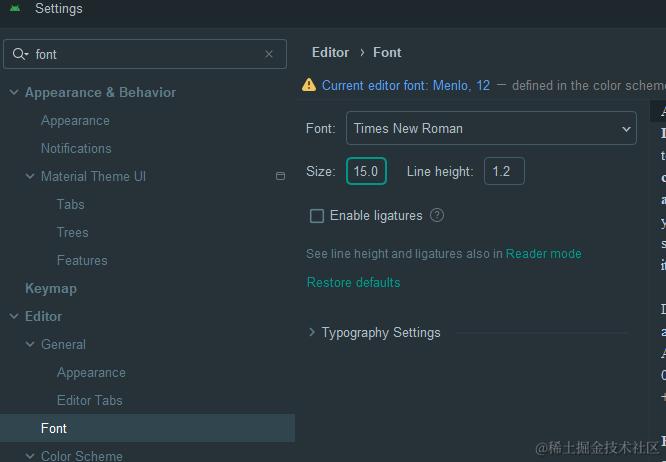Click Restore defaults link
666x462 pixels.
click(353, 282)
